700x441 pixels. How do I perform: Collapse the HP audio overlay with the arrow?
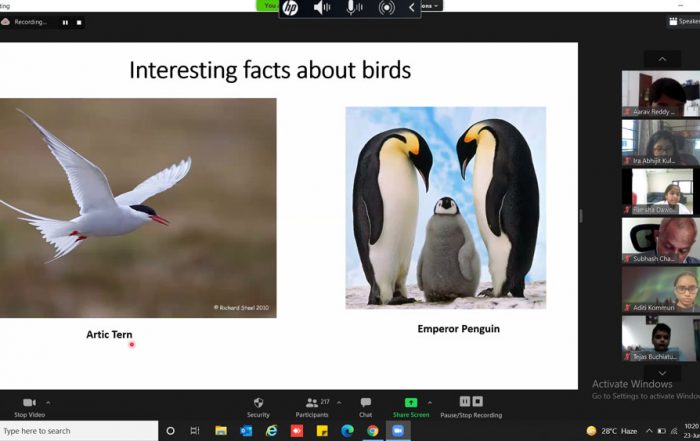point(412,8)
